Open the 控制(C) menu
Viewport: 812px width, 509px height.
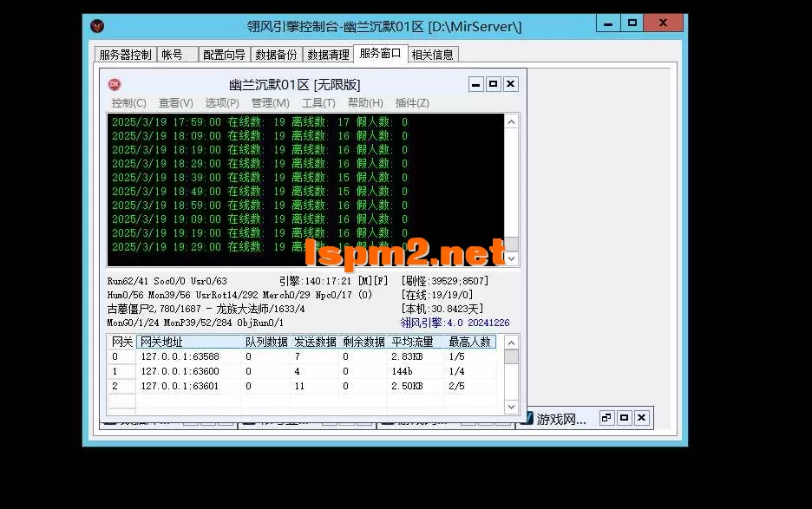tap(128, 103)
